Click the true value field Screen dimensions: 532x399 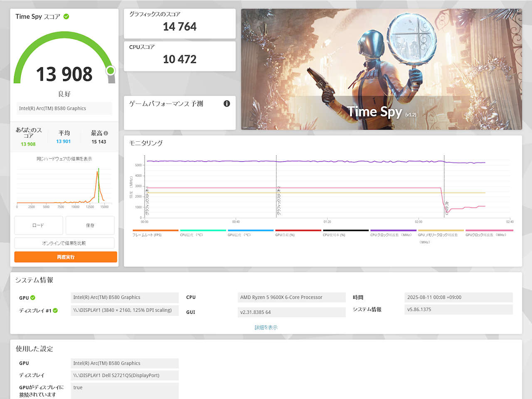pyautogui.click(x=125, y=391)
